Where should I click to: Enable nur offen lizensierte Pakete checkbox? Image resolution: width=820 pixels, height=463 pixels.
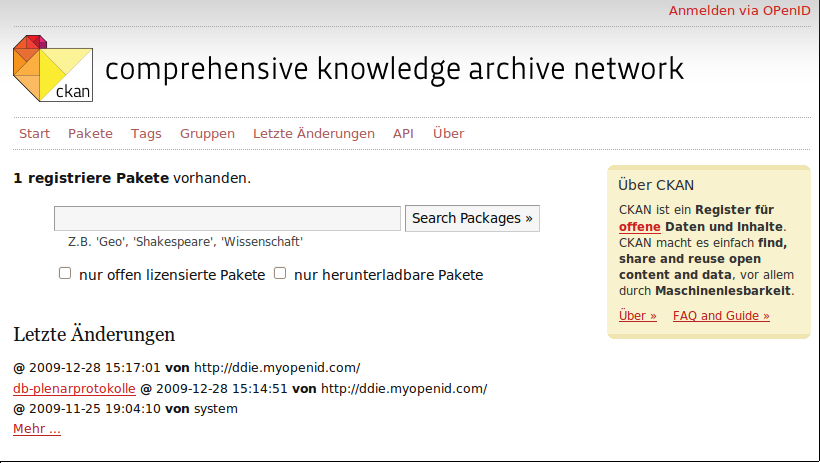click(x=65, y=273)
